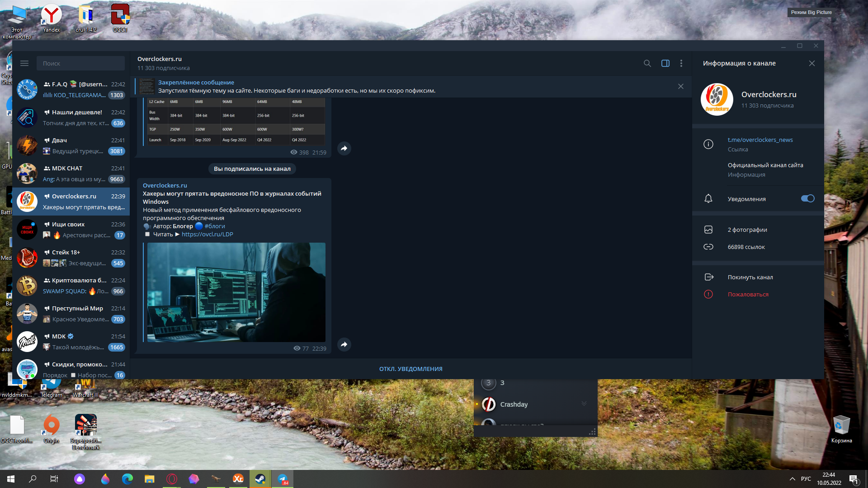This screenshot has height=488, width=868.
Task: Click the Поиск search field
Action: click(x=80, y=63)
